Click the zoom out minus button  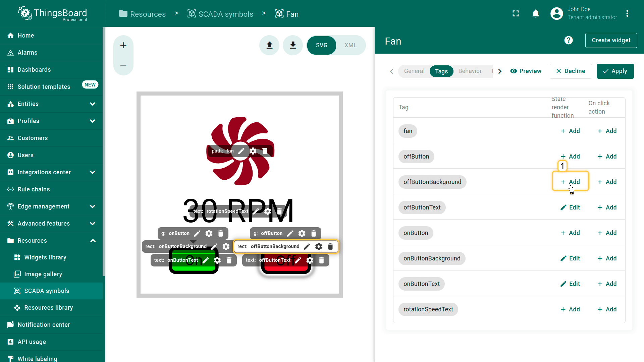pyautogui.click(x=123, y=65)
